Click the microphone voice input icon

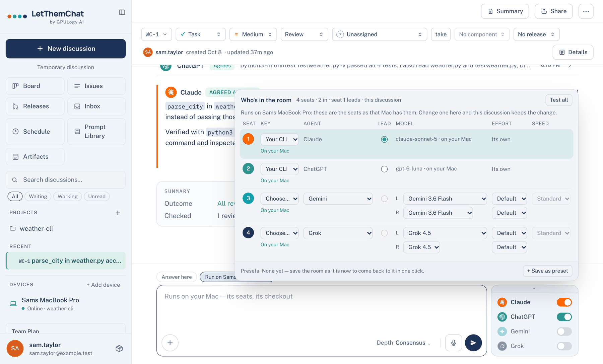[x=454, y=343]
